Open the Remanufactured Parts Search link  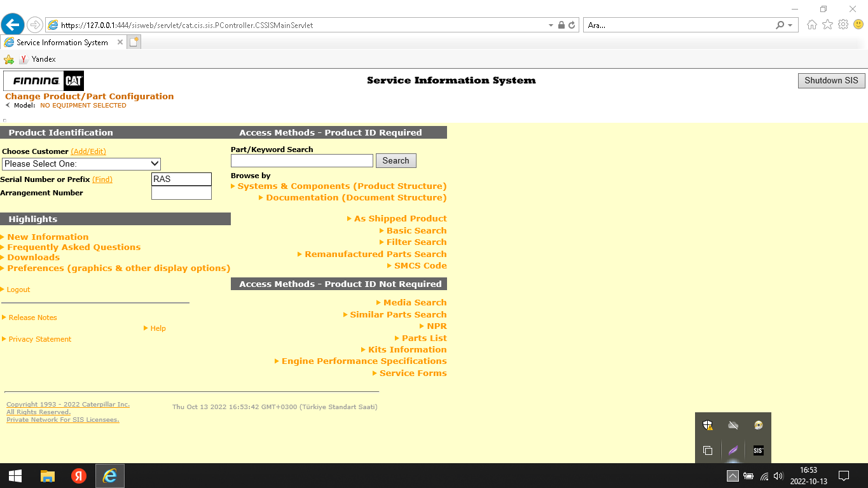(x=375, y=254)
